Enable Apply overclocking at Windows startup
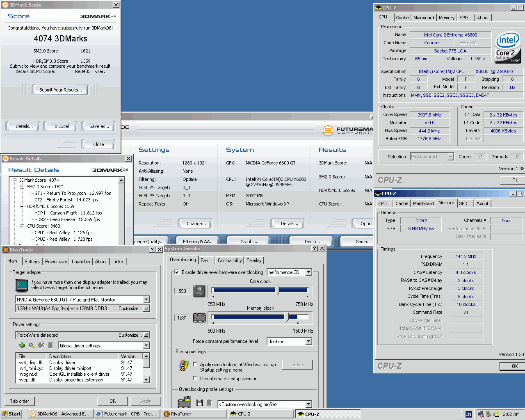Viewport: 525px width, 420px height. 195,364
